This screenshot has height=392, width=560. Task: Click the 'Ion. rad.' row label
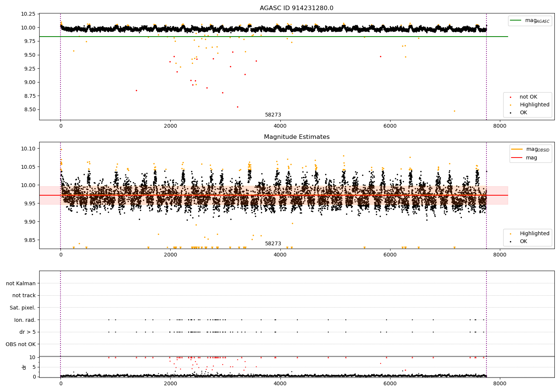(x=25, y=320)
